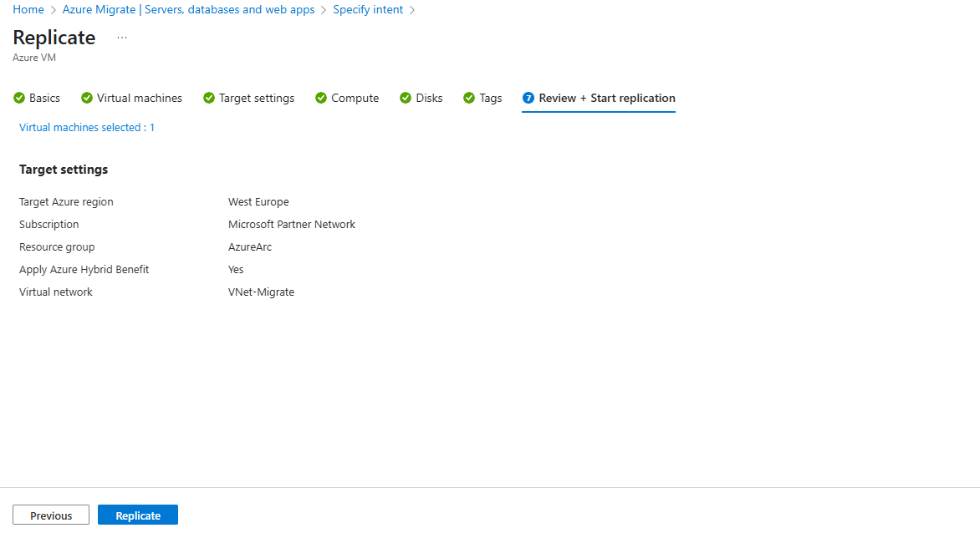This screenshot has height=533, width=980.
Task: Open Specify intent breadcrumb link
Action: coord(368,9)
